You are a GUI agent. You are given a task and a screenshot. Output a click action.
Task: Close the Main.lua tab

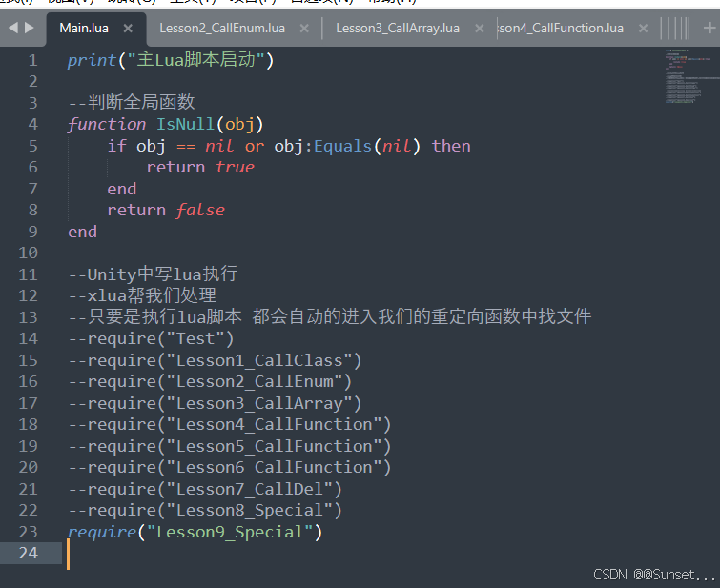[128, 29]
